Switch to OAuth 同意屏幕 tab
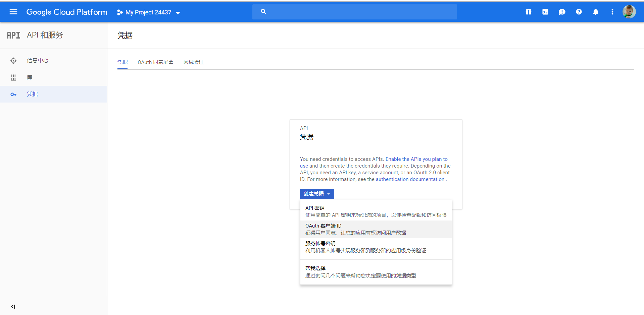This screenshot has height=315, width=644. coord(155,62)
